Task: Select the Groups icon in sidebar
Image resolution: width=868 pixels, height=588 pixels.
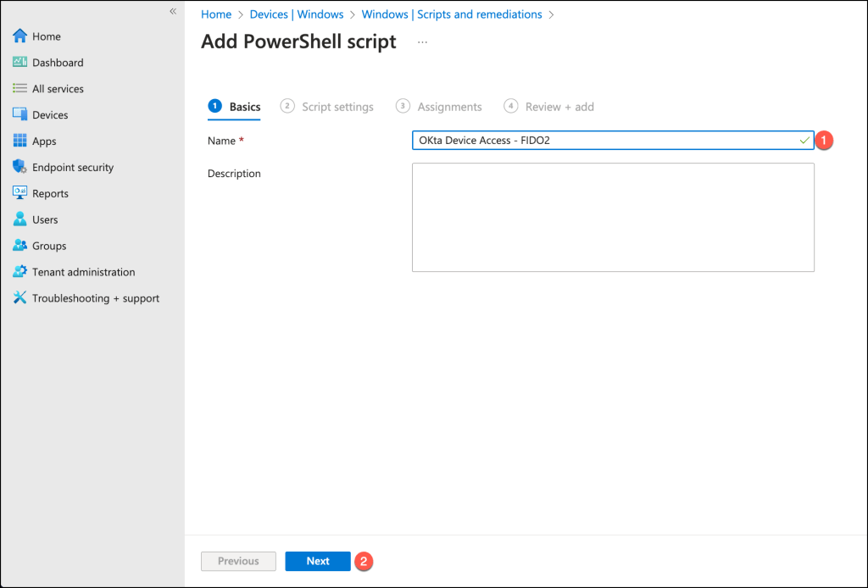Action: (20, 246)
